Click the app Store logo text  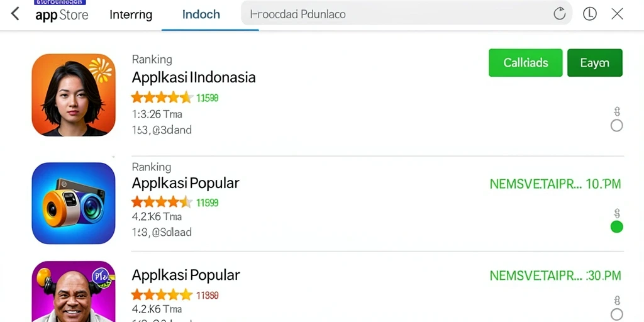pos(62,15)
